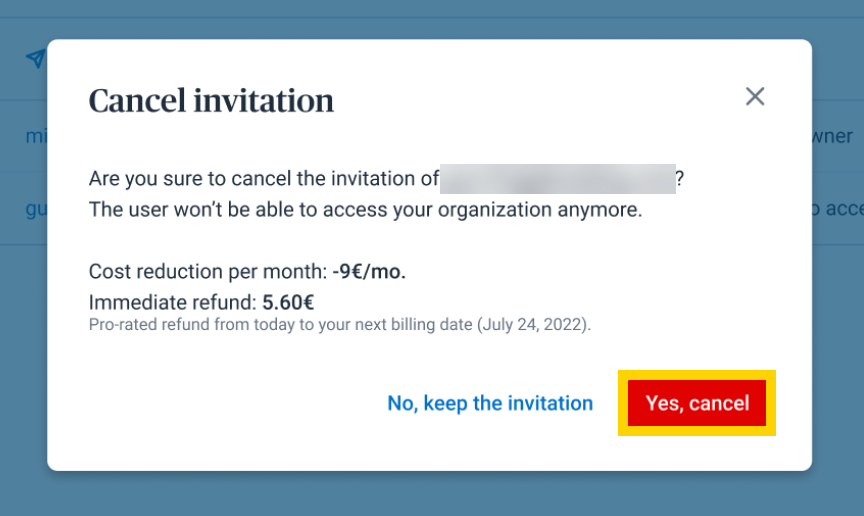Click the partially hidden row starting with "mi"
Screen dimensions: 864x516
tap(35, 136)
